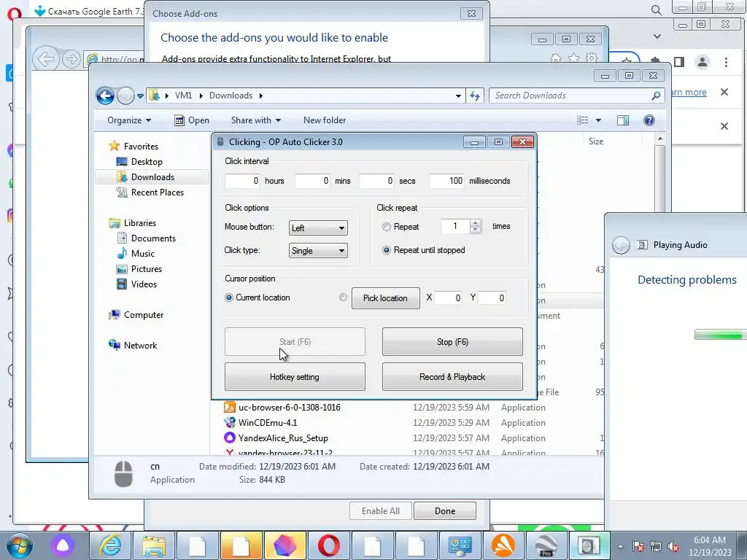The image size is (747, 560).
Task: Click the mins interval field
Action: pyautogui.click(x=312, y=181)
